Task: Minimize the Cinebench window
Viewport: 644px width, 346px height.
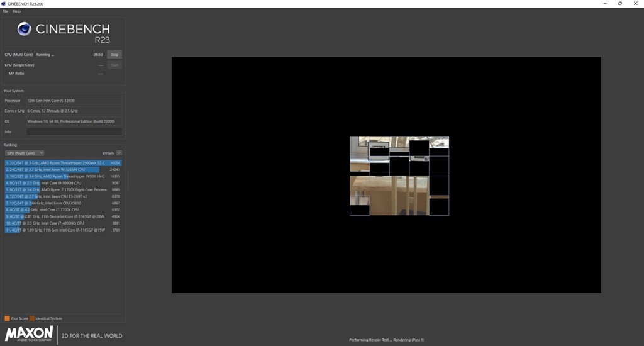Action: tap(605, 3)
